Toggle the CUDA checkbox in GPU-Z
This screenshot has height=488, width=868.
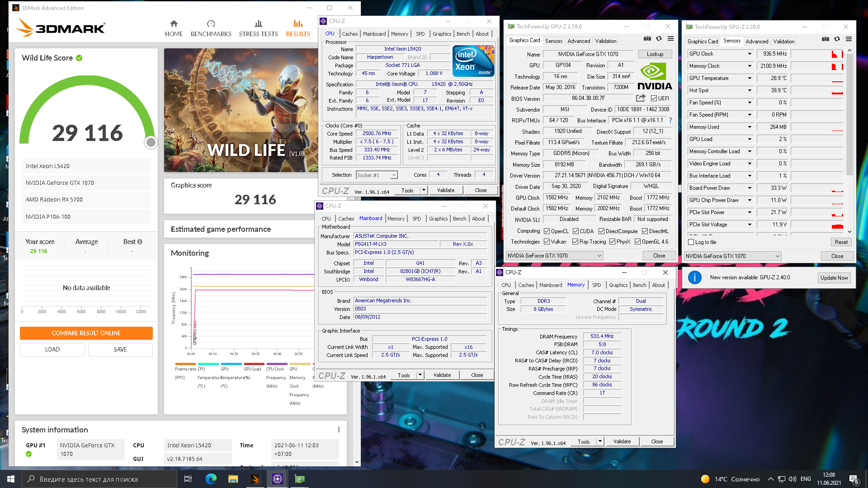pos(576,231)
